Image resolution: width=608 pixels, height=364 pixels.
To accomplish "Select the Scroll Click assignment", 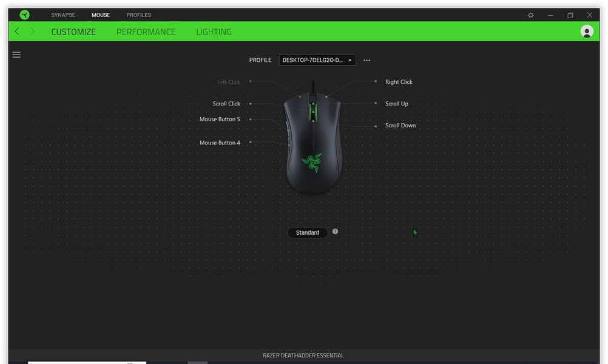I will (226, 104).
